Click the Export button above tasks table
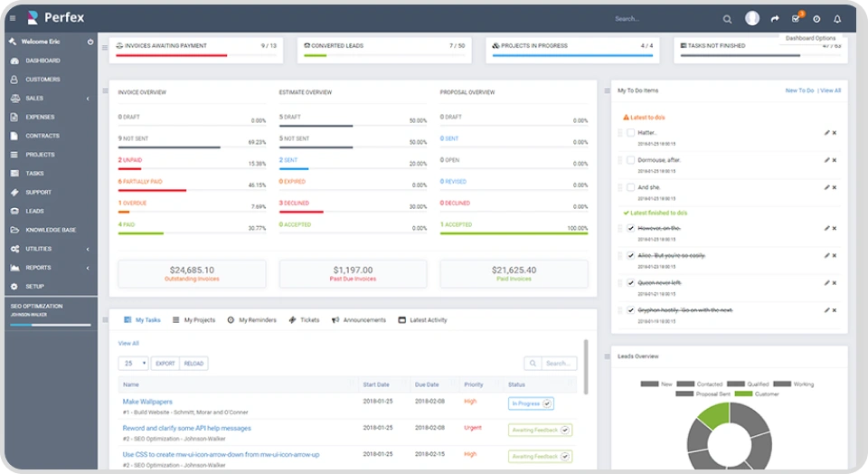The image size is (868, 474). click(165, 364)
